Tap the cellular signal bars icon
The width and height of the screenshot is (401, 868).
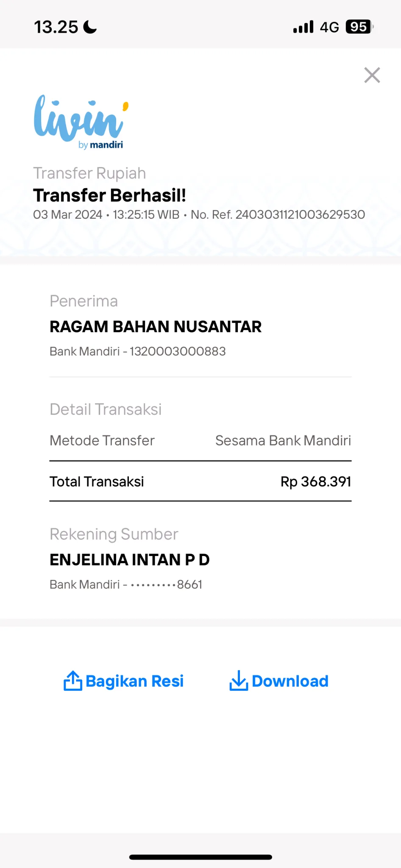[303, 27]
